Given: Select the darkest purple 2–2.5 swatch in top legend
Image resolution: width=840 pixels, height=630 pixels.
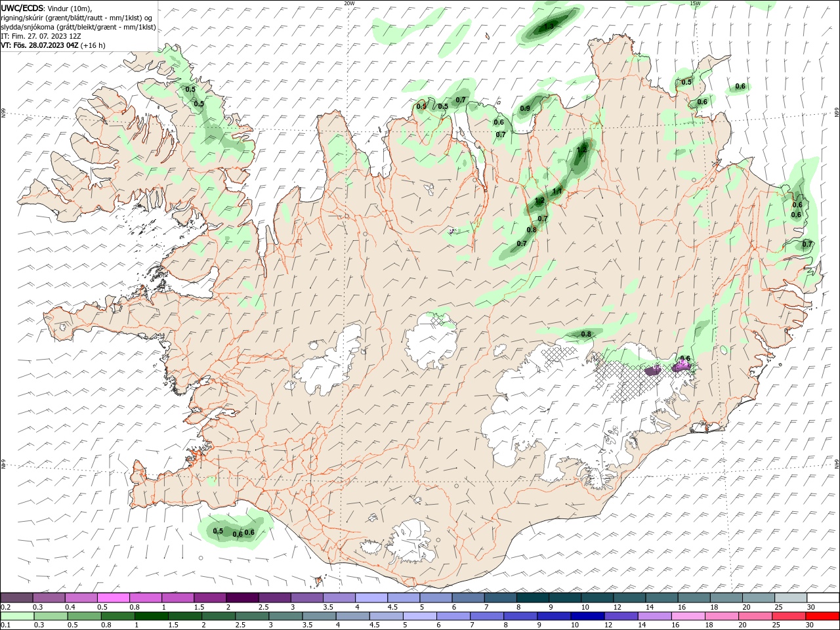Looking at the screenshot, I should [x=241, y=597].
